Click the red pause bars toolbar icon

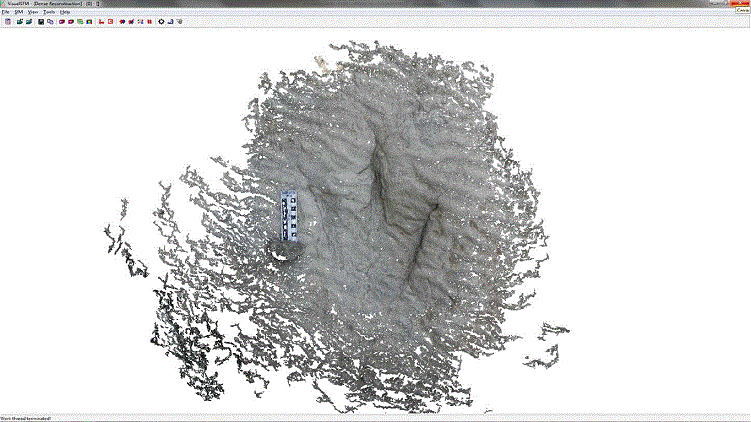pyautogui.click(x=149, y=21)
